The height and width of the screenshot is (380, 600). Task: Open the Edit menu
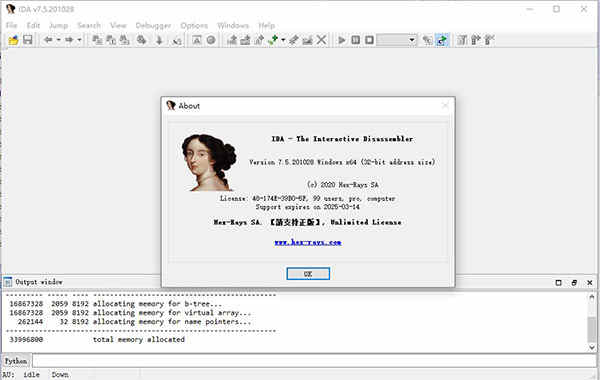pyautogui.click(x=33, y=25)
